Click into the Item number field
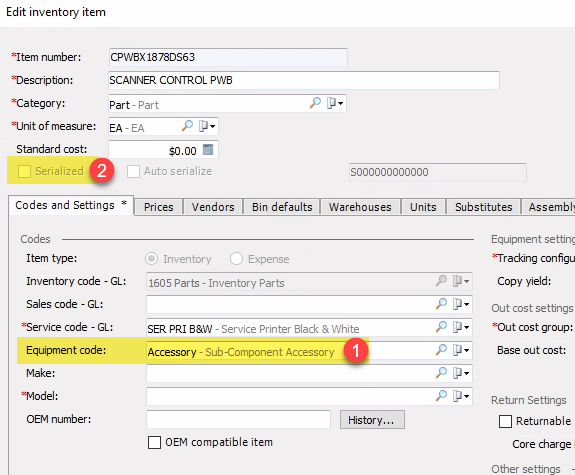 pyautogui.click(x=228, y=57)
